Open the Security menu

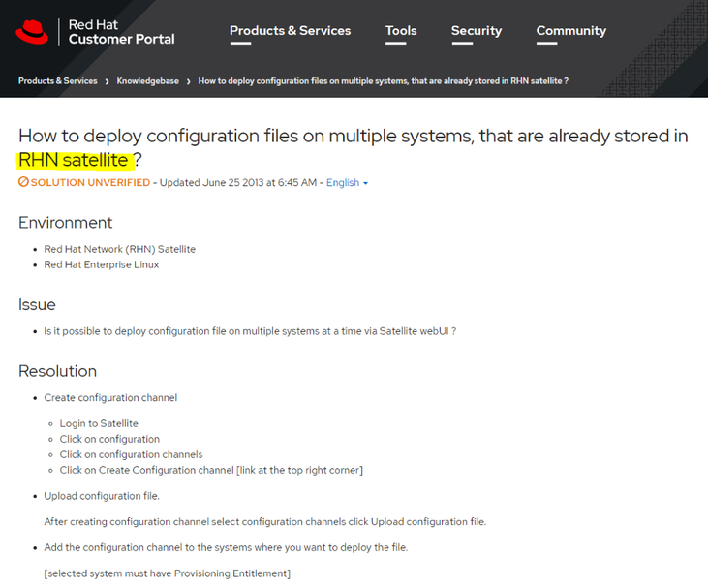pos(477,31)
